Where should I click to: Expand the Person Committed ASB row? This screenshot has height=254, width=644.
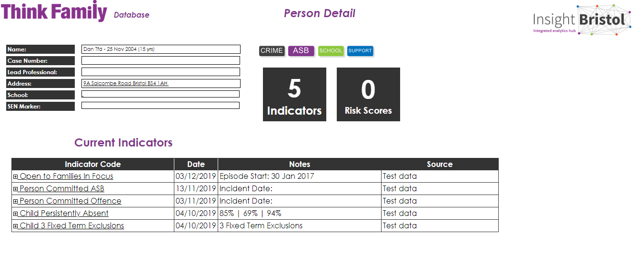click(16, 189)
